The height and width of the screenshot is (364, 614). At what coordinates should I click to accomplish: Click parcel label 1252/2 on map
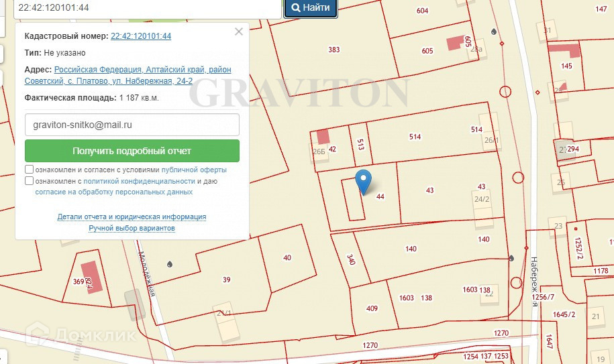point(578,248)
